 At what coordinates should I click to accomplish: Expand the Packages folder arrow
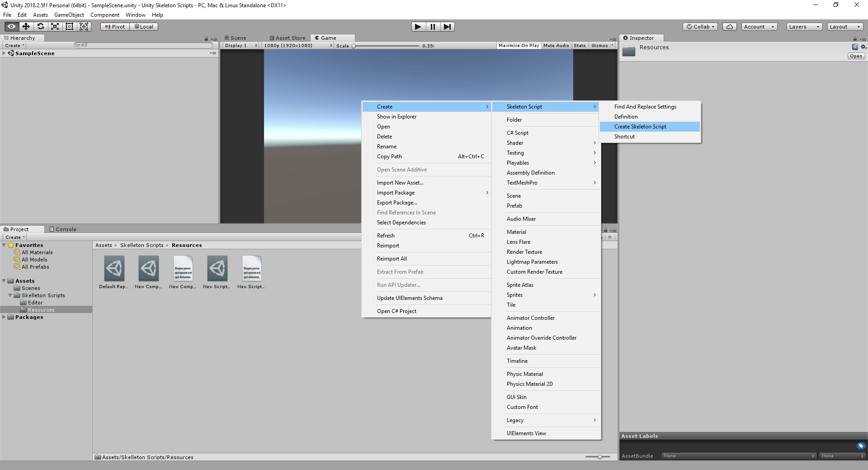click(4, 317)
